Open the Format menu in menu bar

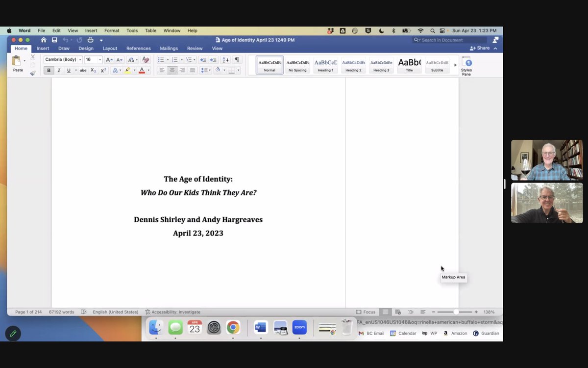(x=112, y=30)
